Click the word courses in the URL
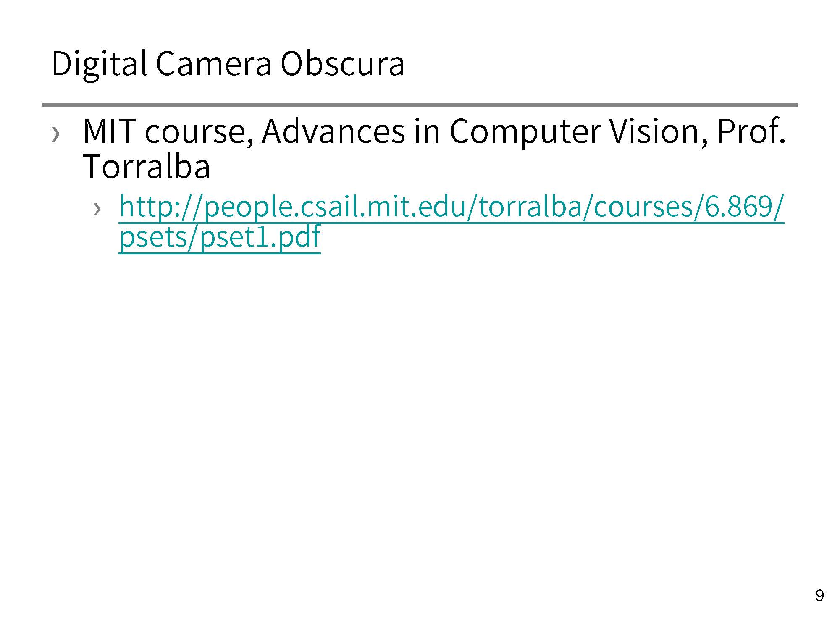 coord(642,208)
